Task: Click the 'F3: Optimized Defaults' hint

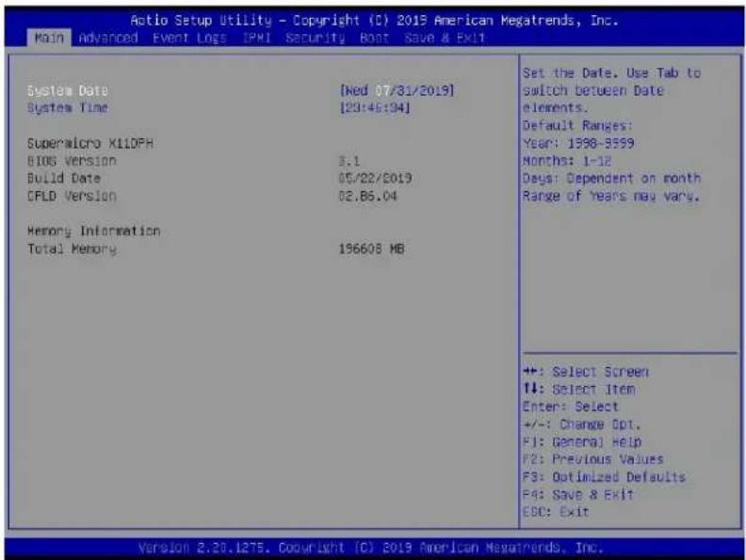Action: (x=604, y=477)
